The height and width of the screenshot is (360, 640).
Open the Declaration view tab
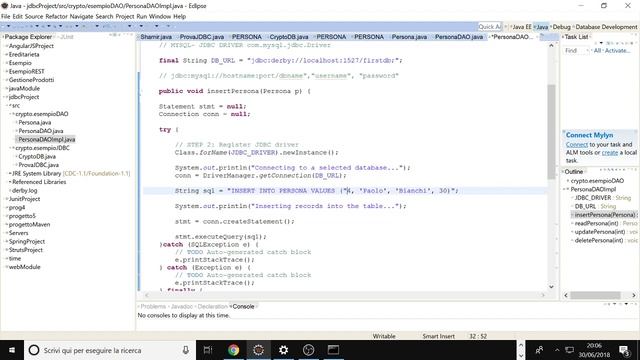point(212,307)
